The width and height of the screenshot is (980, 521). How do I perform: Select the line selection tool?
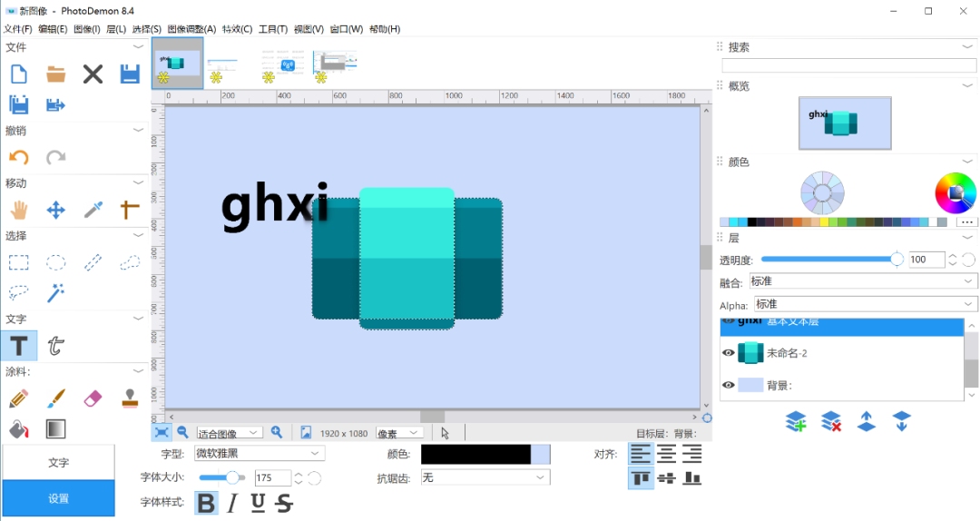[x=93, y=262]
